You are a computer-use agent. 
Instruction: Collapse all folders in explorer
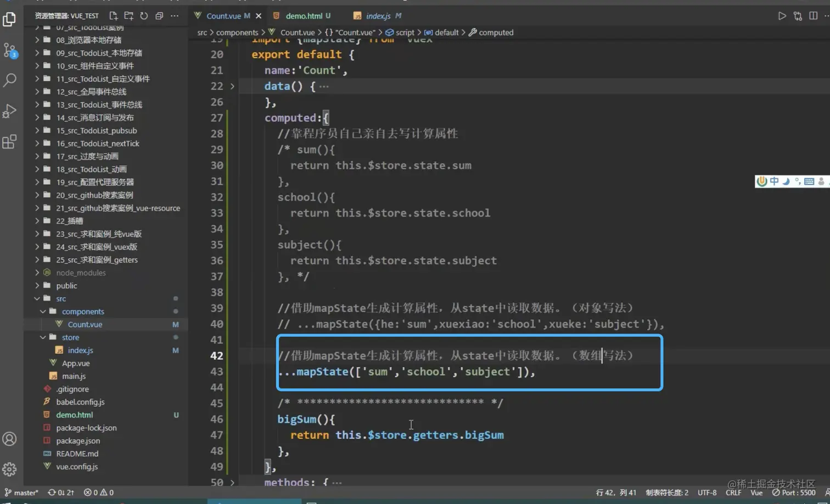[159, 16]
